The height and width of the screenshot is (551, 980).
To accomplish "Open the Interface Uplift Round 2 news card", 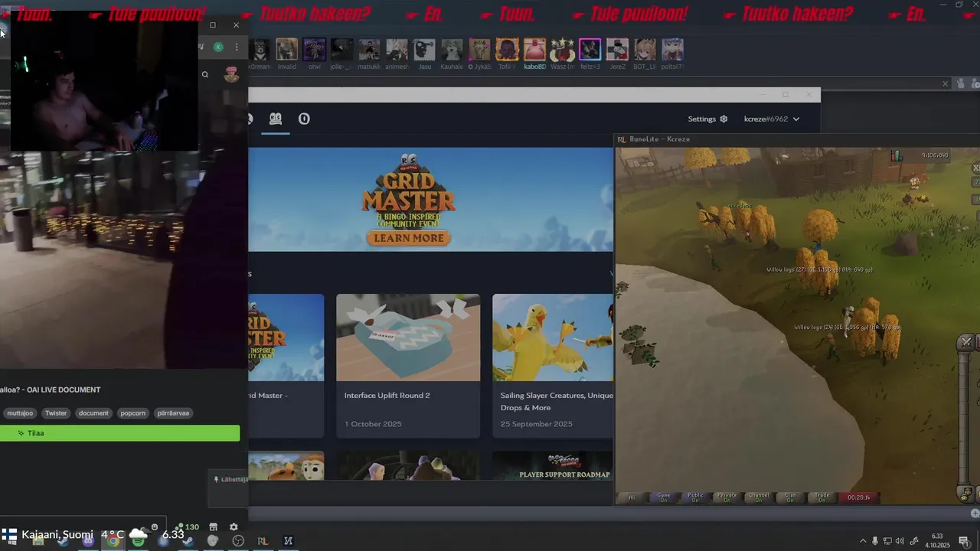I will (408, 366).
